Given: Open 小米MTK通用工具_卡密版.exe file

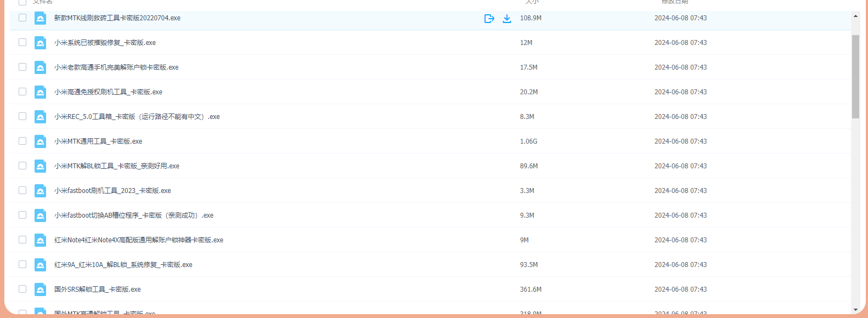Looking at the screenshot, I should coord(98,141).
